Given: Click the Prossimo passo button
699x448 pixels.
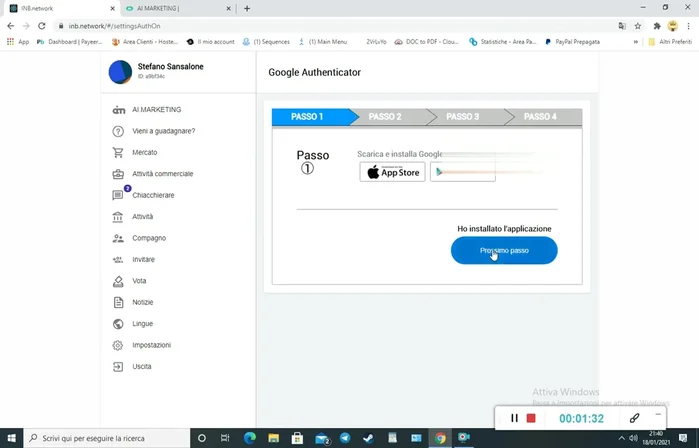Looking at the screenshot, I should 504,251.
